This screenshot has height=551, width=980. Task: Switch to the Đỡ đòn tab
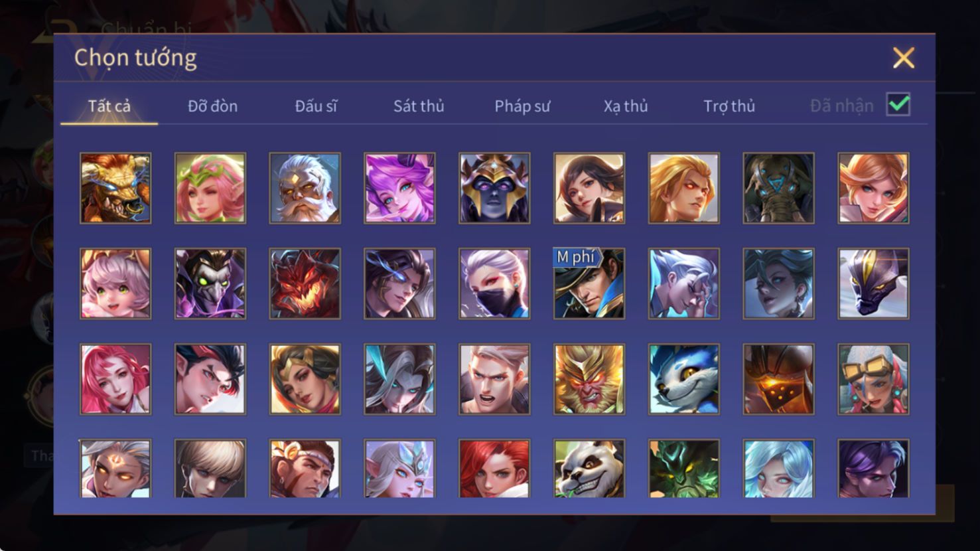tap(212, 106)
